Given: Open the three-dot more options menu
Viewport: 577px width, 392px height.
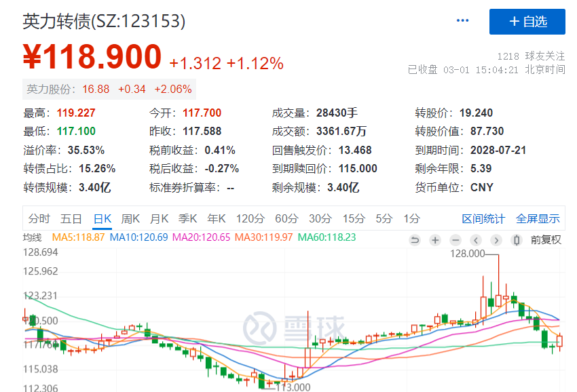Looking at the screenshot, I should click(x=462, y=20).
